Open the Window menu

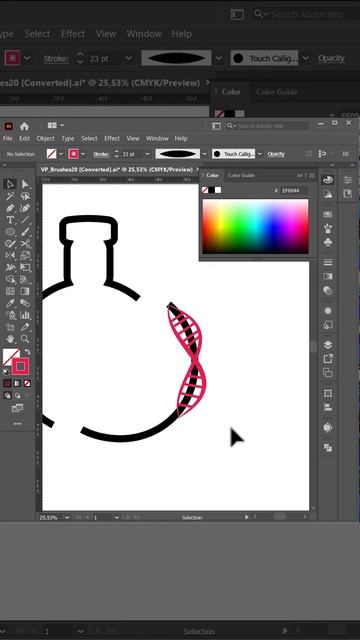(x=157, y=138)
